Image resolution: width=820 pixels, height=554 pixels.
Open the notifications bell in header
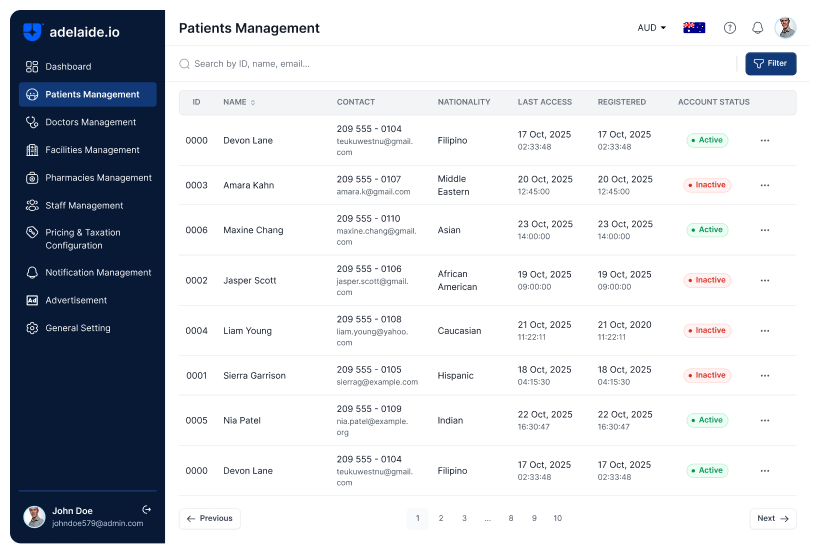[758, 28]
